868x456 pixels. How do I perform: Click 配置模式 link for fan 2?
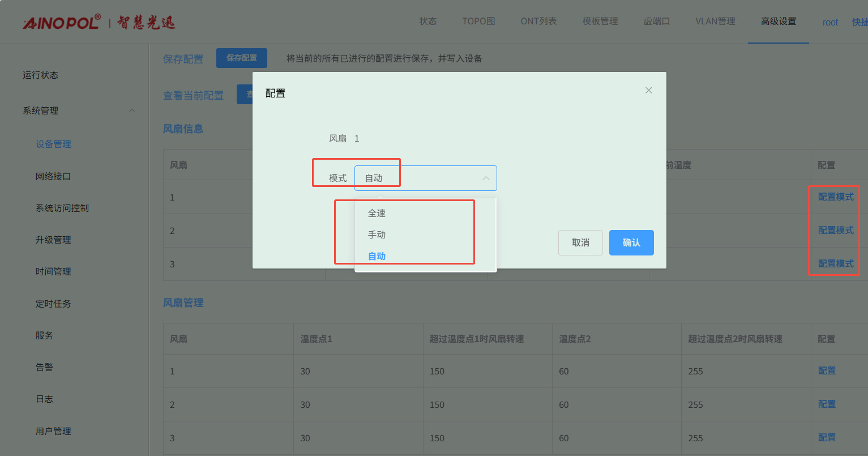[x=836, y=231]
